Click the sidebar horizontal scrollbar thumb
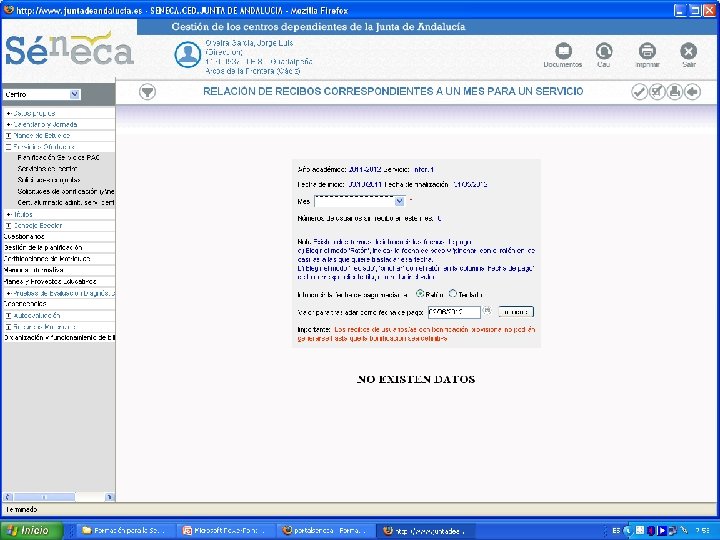This screenshot has width=720, height=540. coord(44,497)
